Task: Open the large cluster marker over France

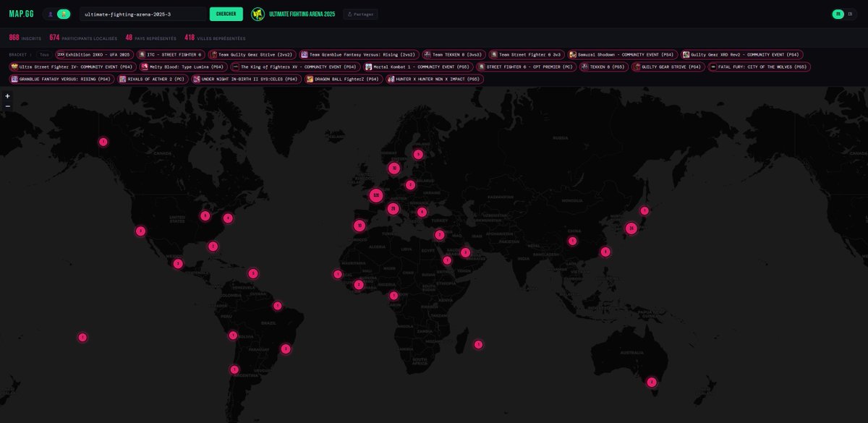Action: (376, 195)
